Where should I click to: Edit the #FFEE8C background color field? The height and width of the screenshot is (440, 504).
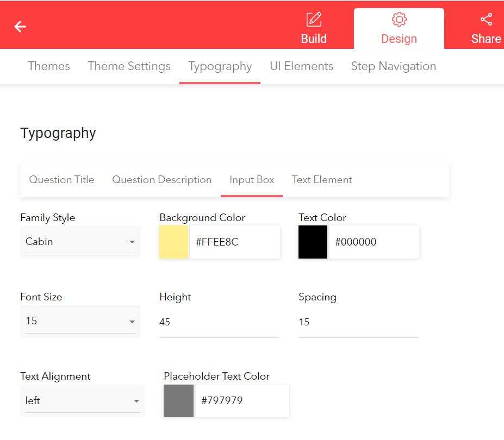pyautogui.click(x=235, y=242)
